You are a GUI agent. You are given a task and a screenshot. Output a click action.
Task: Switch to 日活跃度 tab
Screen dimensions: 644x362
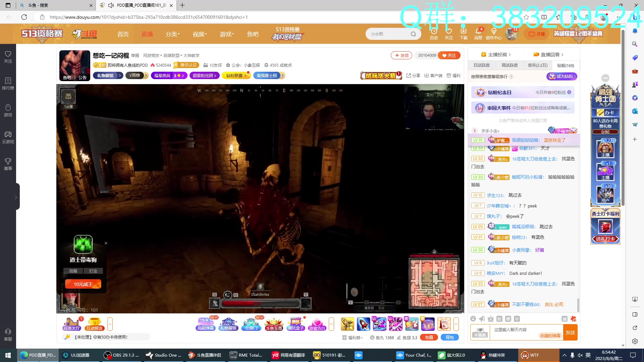[481, 65]
